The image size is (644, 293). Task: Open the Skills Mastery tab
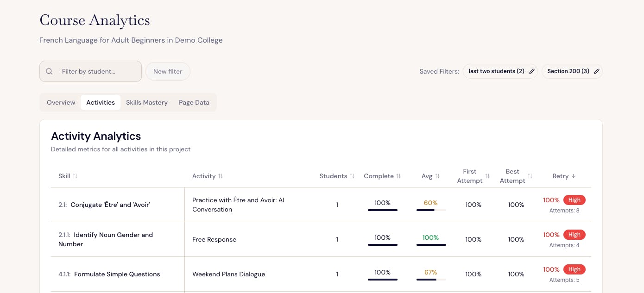point(147,102)
